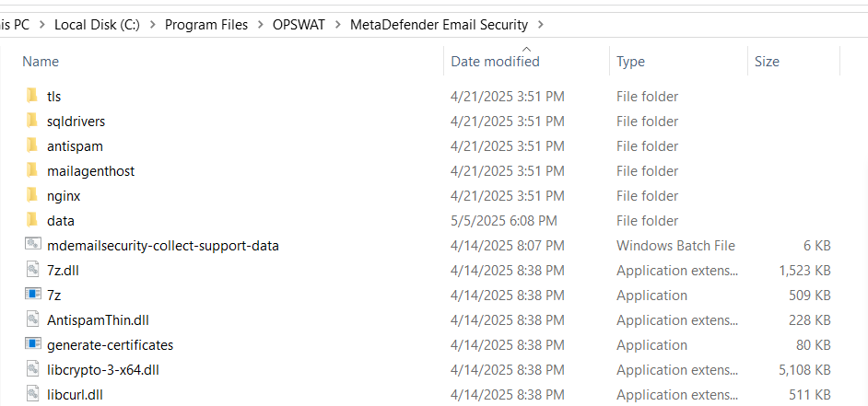The image size is (868, 406).
Task: Sort files by Size column
Action: click(767, 62)
